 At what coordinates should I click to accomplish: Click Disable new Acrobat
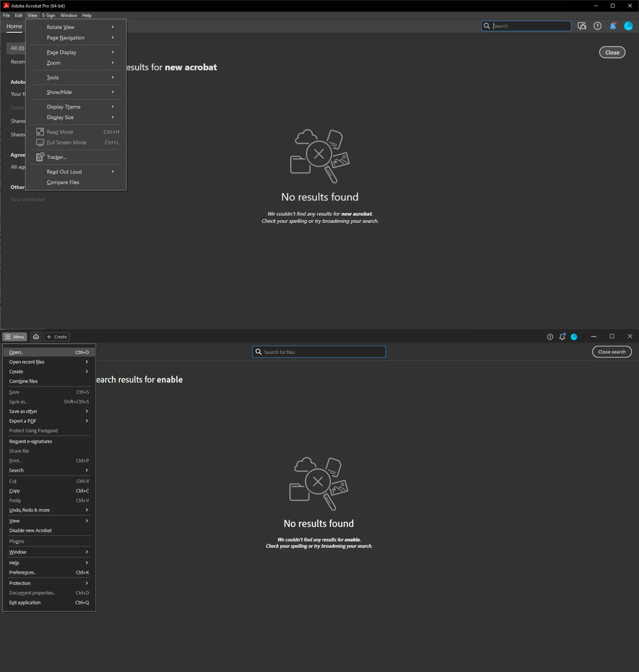tap(49, 530)
